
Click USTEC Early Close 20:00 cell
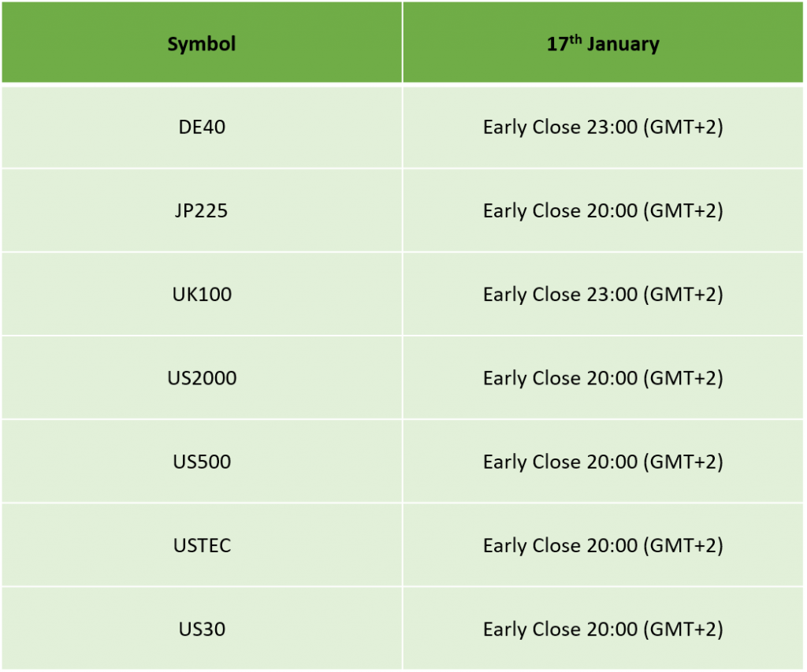pos(603,545)
